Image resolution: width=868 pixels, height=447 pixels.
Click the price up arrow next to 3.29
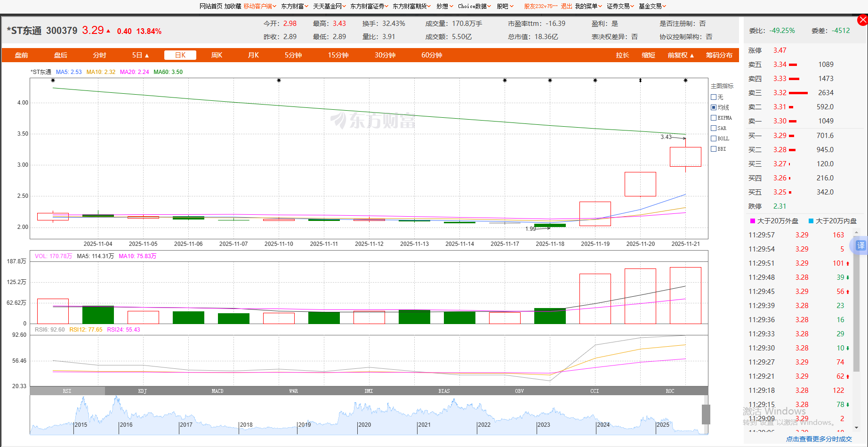(108, 31)
